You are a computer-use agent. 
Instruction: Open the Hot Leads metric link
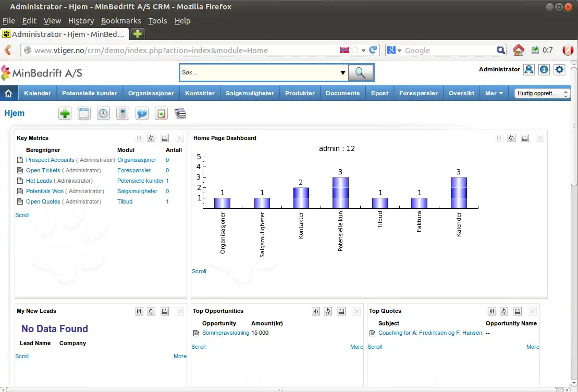tap(39, 181)
